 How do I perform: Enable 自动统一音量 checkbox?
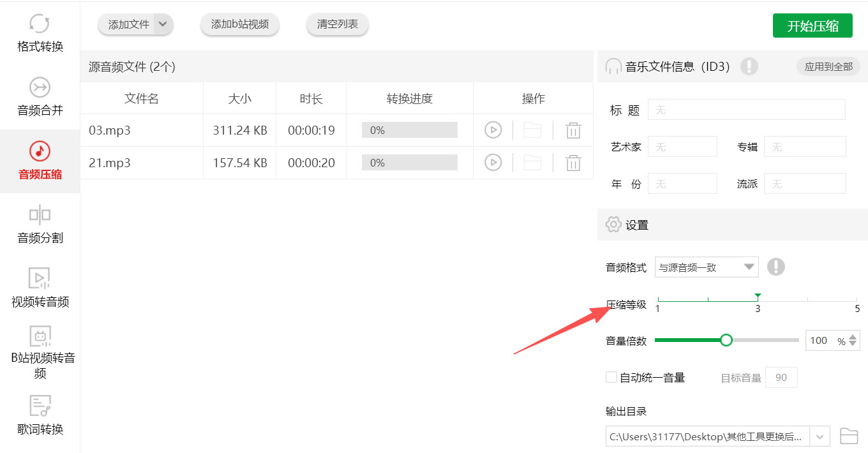611,377
